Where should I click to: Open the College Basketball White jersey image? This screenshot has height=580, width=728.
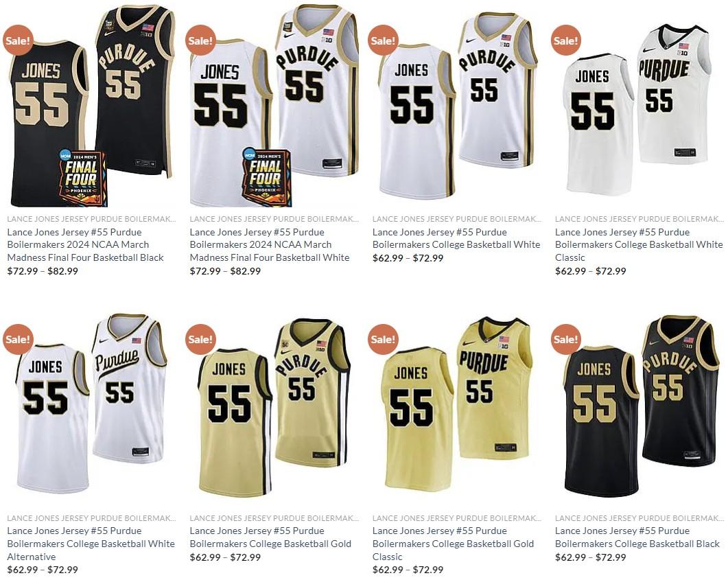click(456, 106)
